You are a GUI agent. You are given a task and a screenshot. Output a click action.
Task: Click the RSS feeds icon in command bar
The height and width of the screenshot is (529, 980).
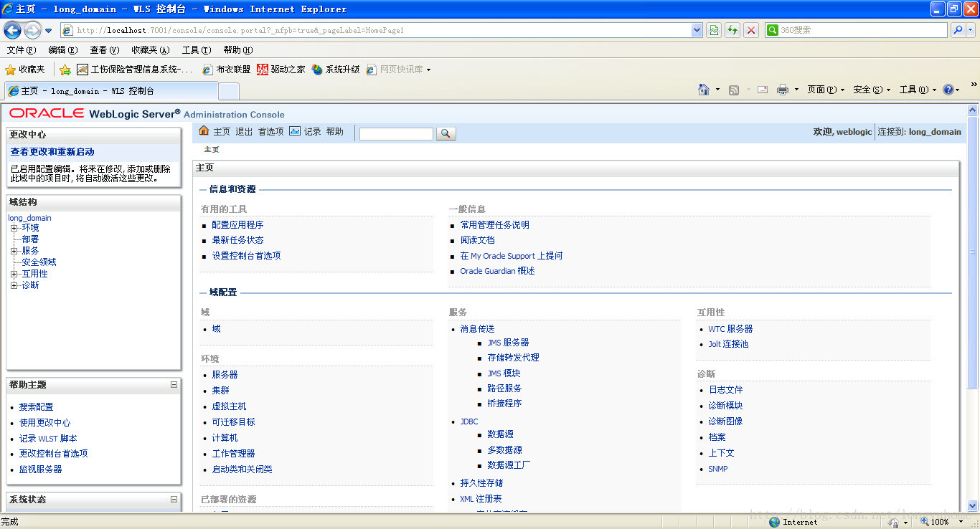click(734, 90)
